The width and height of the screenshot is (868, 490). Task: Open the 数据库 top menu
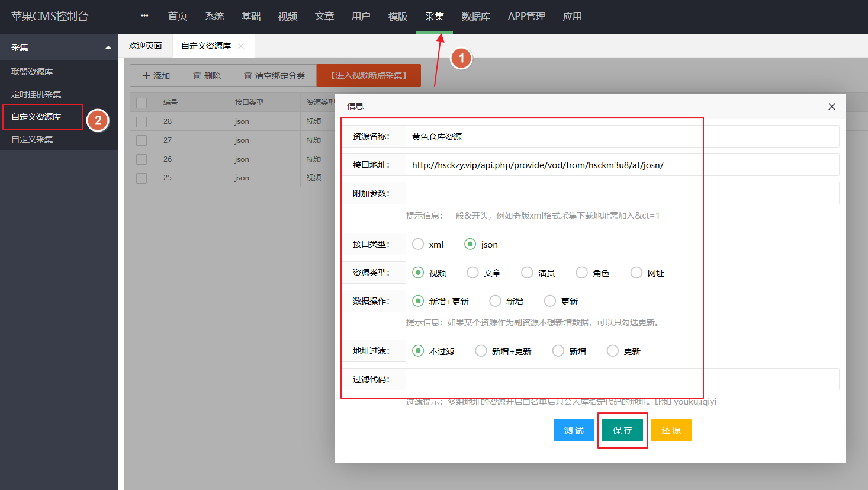[475, 17]
